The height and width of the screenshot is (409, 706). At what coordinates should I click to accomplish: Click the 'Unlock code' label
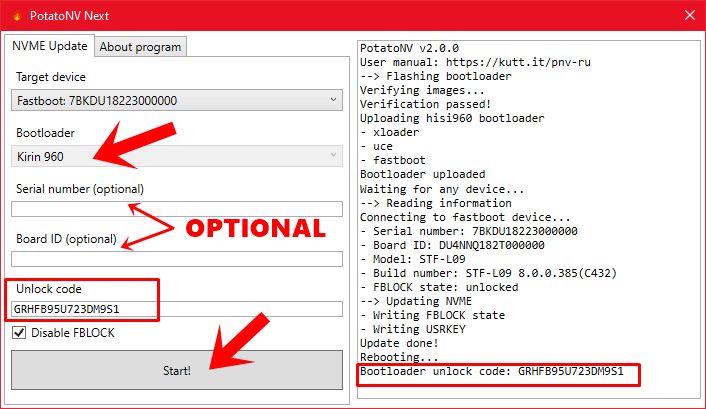(49, 289)
